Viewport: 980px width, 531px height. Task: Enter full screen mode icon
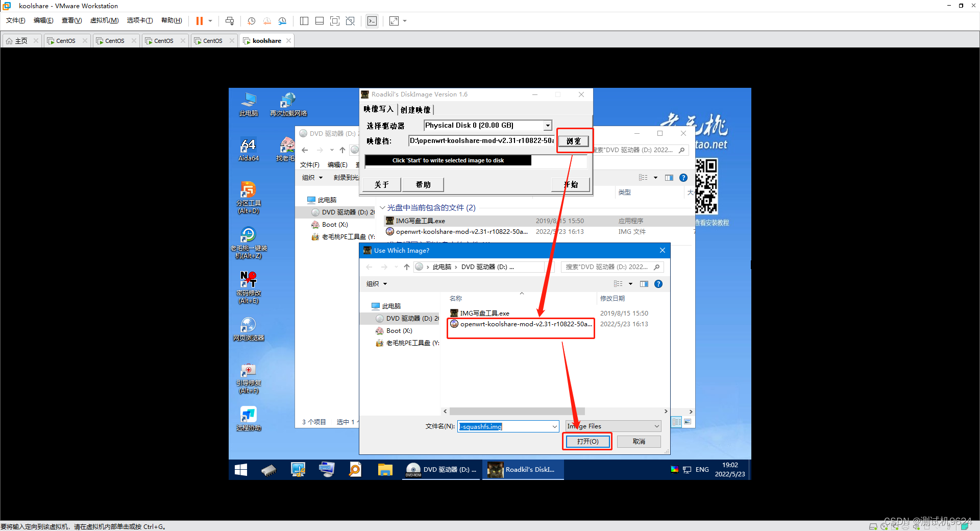[x=335, y=21]
